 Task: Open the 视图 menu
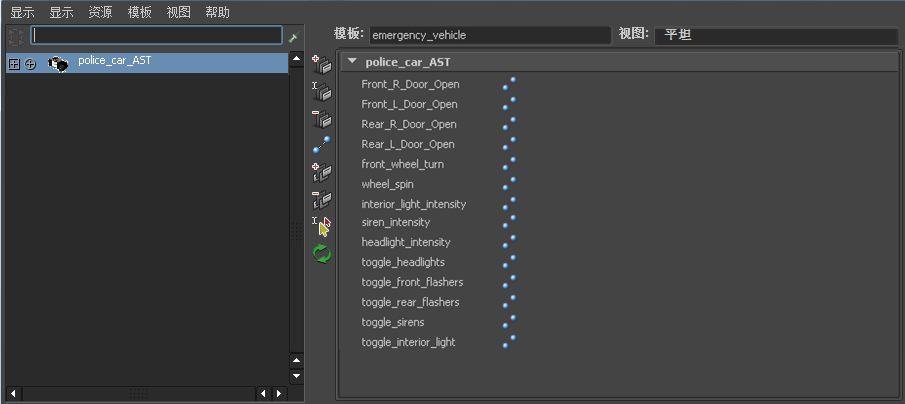coord(178,12)
